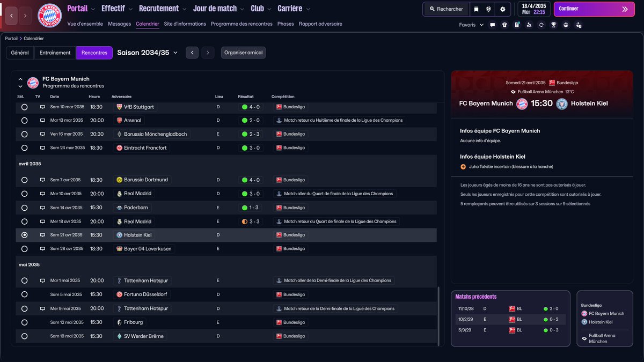Click Borussia Dortmund badge in fixtures list
The width and height of the screenshot is (644, 362).
tap(119, 180)
